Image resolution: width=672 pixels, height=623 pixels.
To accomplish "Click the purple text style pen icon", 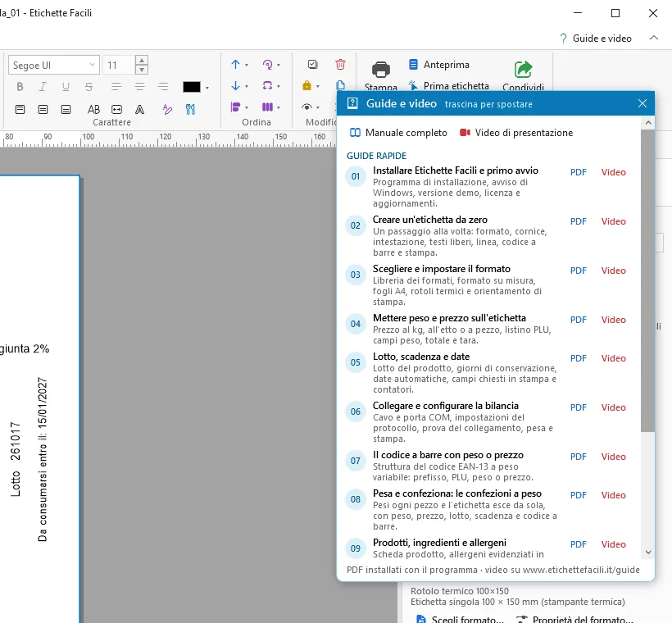I will pyautogui.click(x=167, y=109).
